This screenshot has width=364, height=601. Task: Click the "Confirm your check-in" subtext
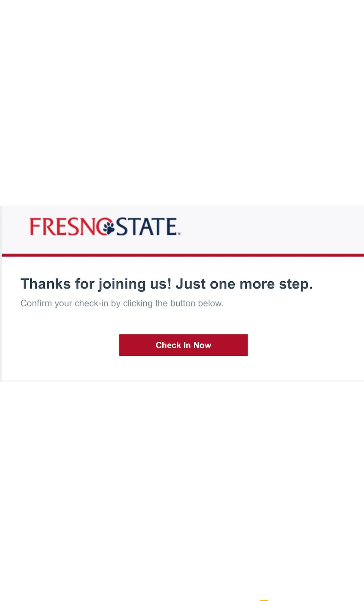[x=64, y=303]
